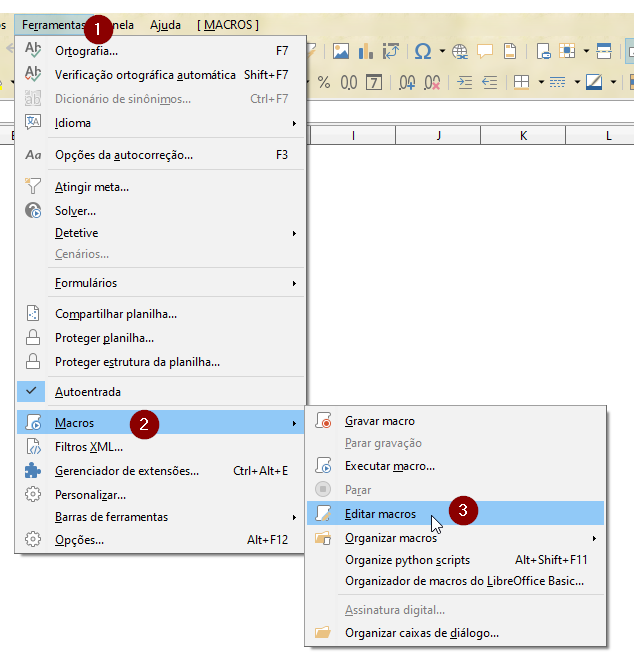Select Proteger planilha...

[161, 338]
